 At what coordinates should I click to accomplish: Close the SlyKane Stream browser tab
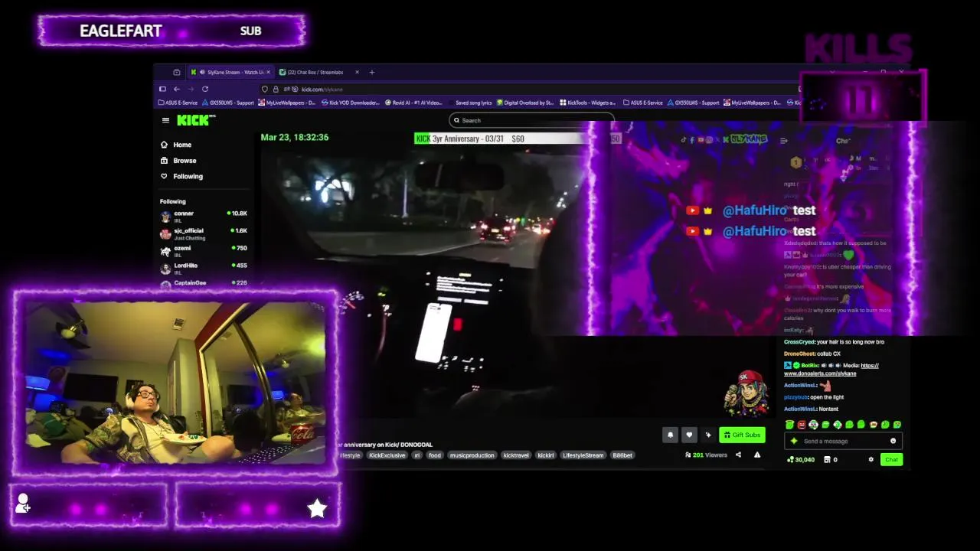pyautogui.click(x=269, y=72)
